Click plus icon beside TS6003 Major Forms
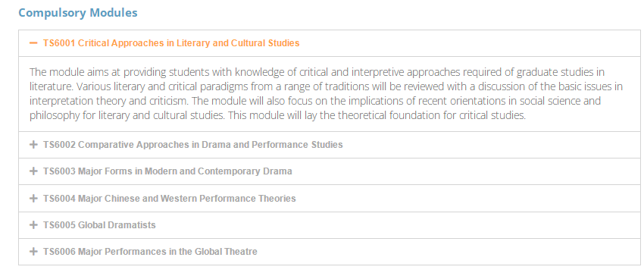644x273 pixels. pos(33,171)
